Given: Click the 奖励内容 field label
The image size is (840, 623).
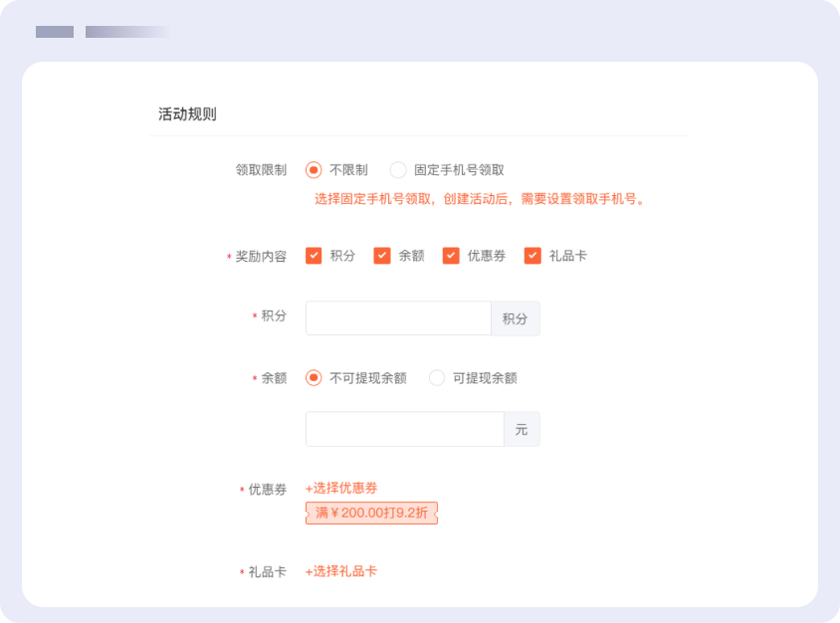Looking at the screenshot, I should point(261,257).
